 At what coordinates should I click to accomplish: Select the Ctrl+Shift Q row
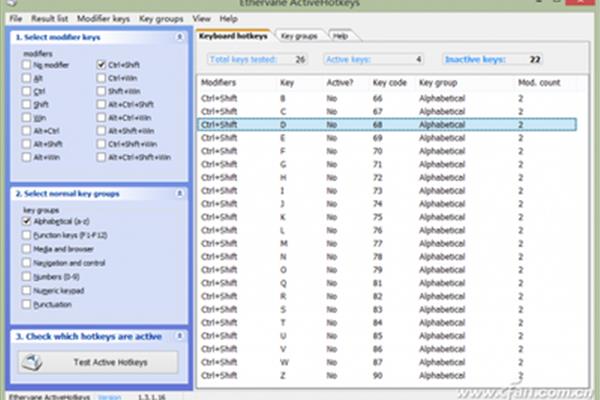[387, 283]
